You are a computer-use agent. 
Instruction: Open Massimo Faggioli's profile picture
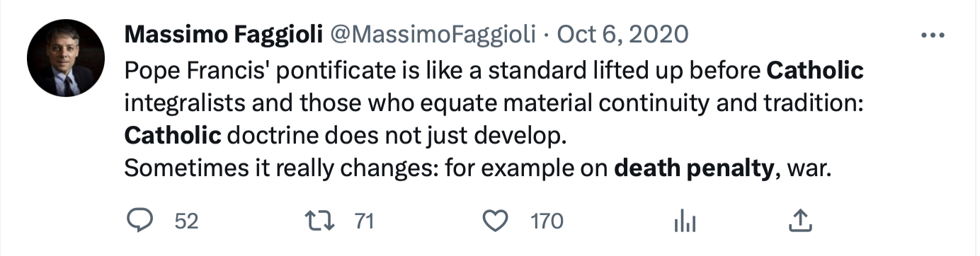(66, 58)
